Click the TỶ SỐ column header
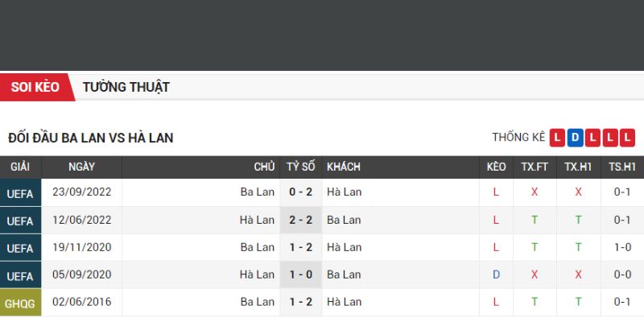Viewport: 644px width, 322px height. (300, 167)
